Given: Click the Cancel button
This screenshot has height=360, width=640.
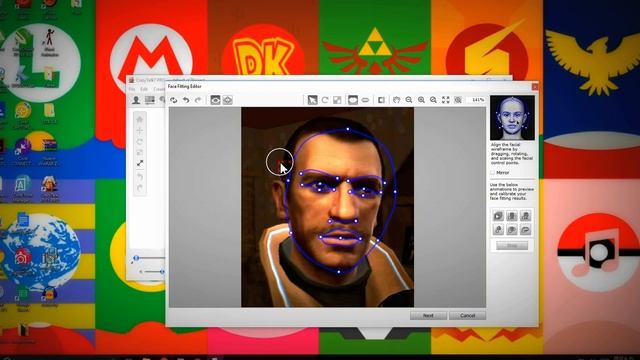Looking at the screenshot, I should [x=467, y=316].
